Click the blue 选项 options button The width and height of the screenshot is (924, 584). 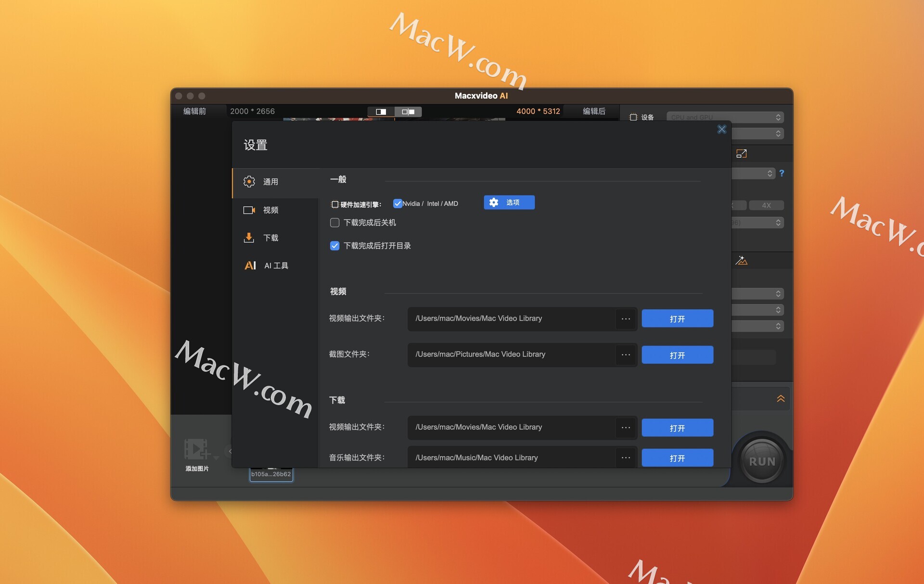509,203
